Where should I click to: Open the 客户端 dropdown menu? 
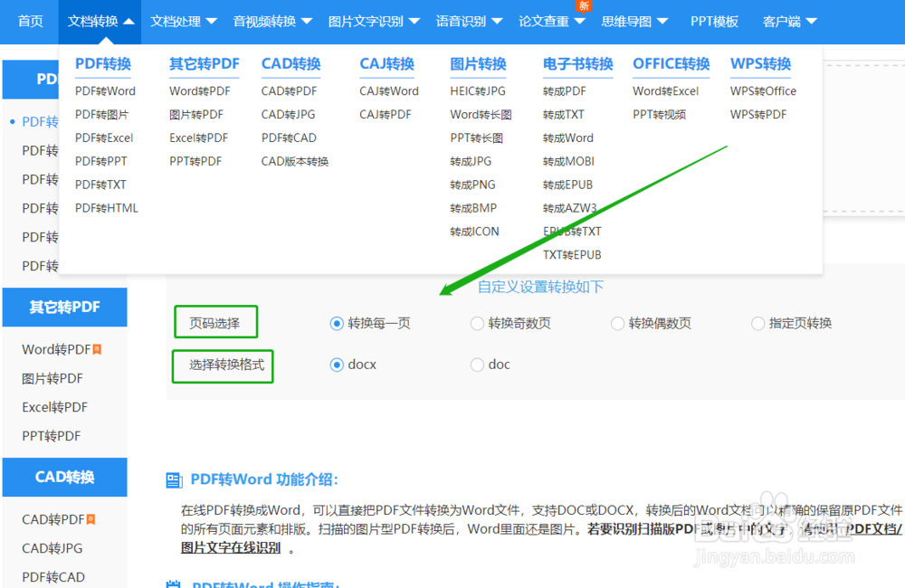pos(783,21)
